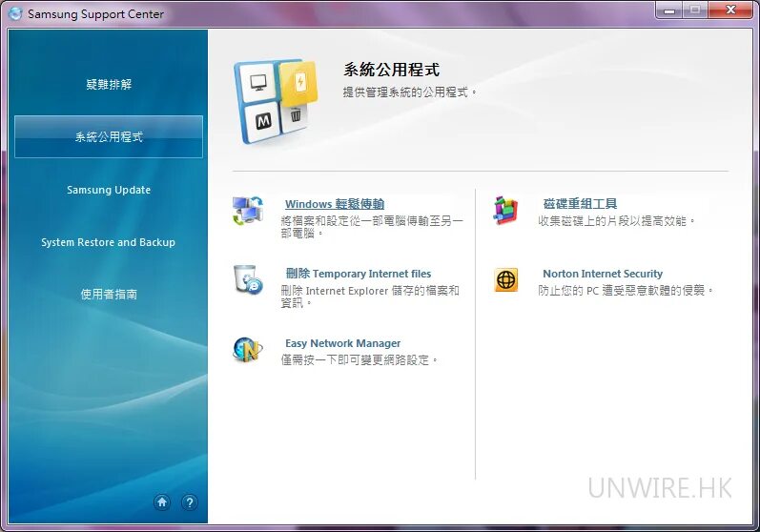Open the Windows 輕鬆傳輸 link
The image size is (760, 532).
tap(335, 204)
